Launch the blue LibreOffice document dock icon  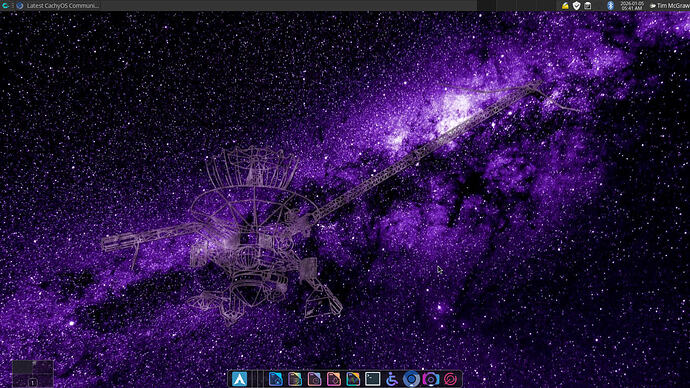pos(275,379)
